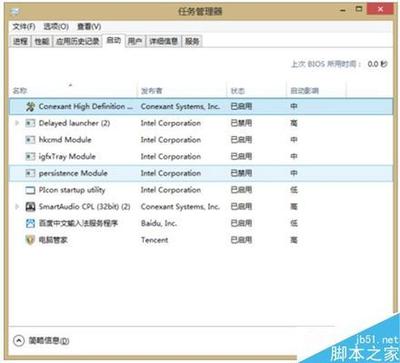Viewport: 400px width, 363px height.
Task: Click 已禁用 status in Delayed launcher row
Action: tap(241, 123)
